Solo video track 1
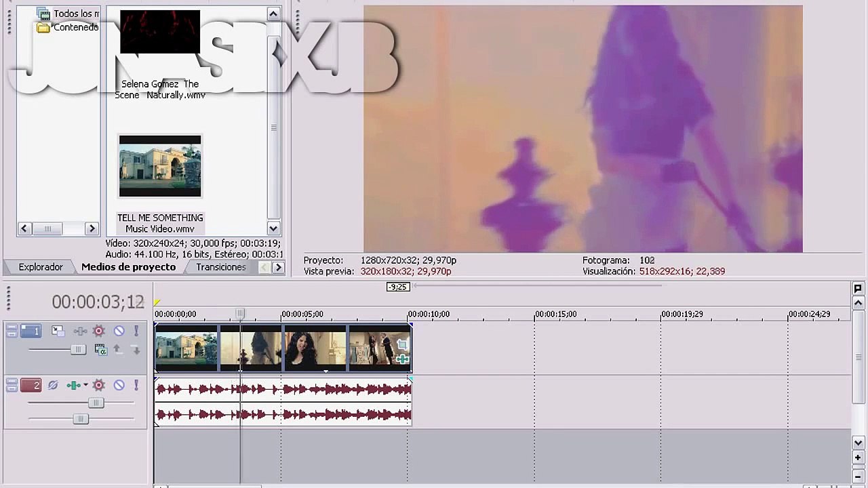This screenshot has width=868, height=488. tap(136, 331)
